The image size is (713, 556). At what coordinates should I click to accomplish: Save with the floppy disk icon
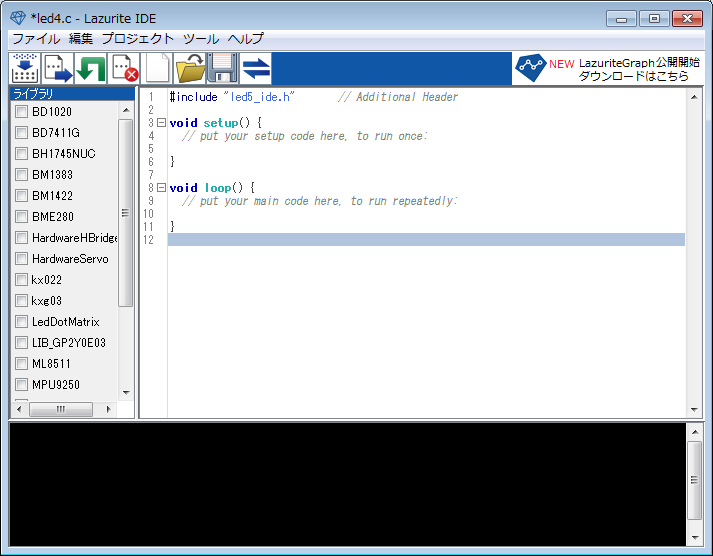pyautogui.click(x=223, y=68)
